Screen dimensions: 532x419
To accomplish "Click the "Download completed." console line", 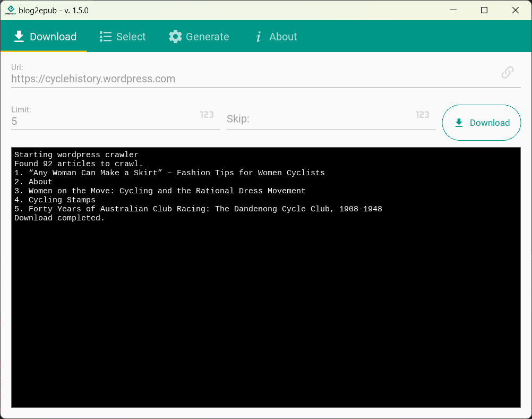I will [x=59, y=218].
